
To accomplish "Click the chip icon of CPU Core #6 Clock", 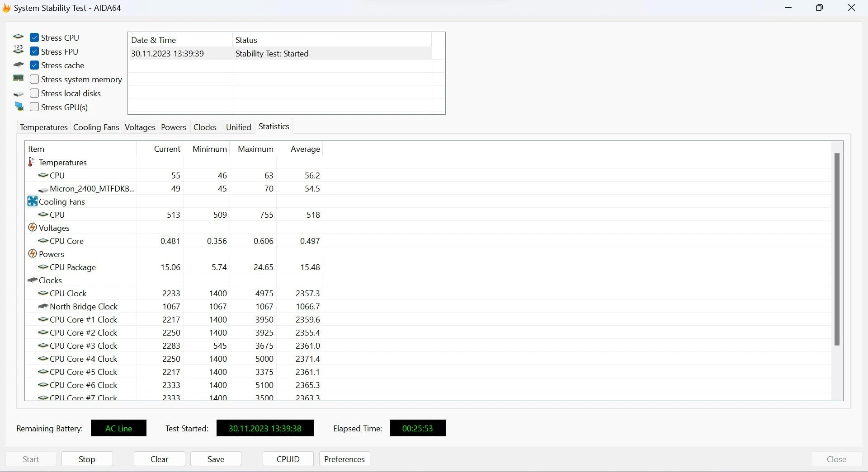I will [x=43, y=385].
